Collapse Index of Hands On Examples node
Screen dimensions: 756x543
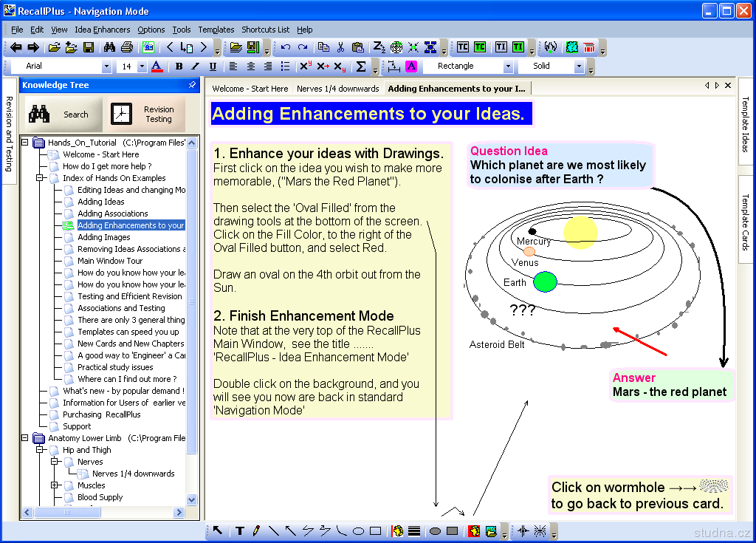click(x=40, y=178)
